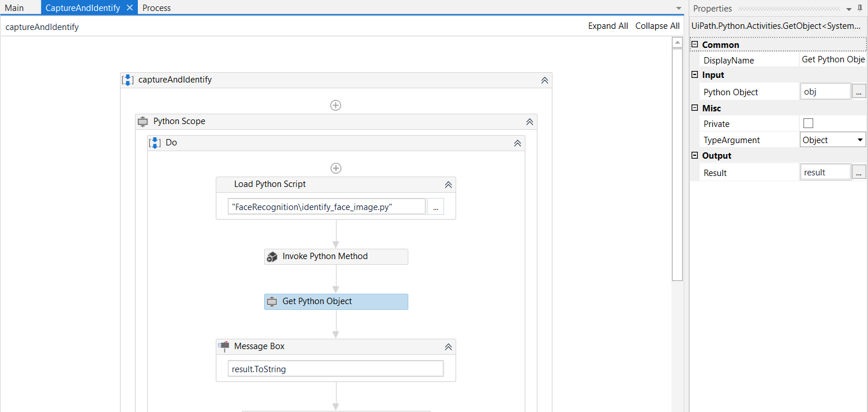Collapse the Output properties section
Image resolution: width=868 pixels, height=412 pixels.
[695, 156]
